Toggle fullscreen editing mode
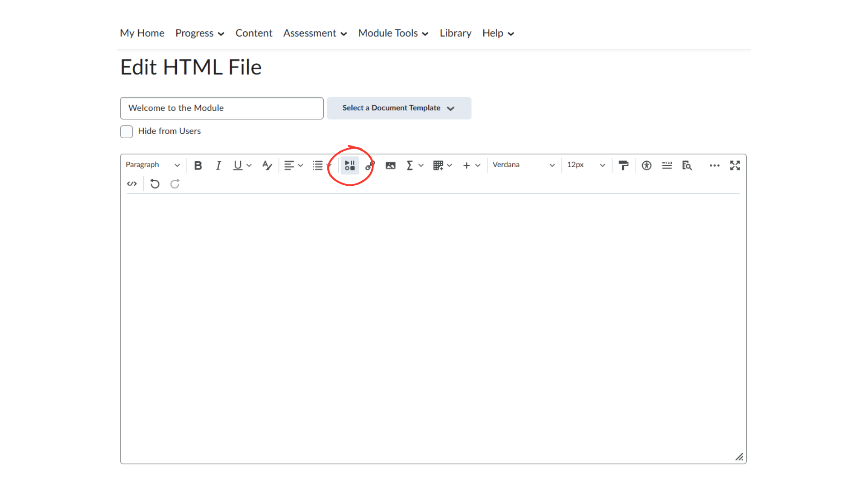 pyautogui.click(x=735, y=165)
